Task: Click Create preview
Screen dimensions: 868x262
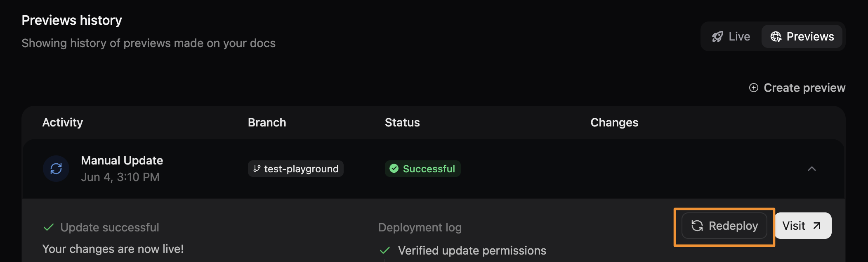Action: (x=804, y=88)
